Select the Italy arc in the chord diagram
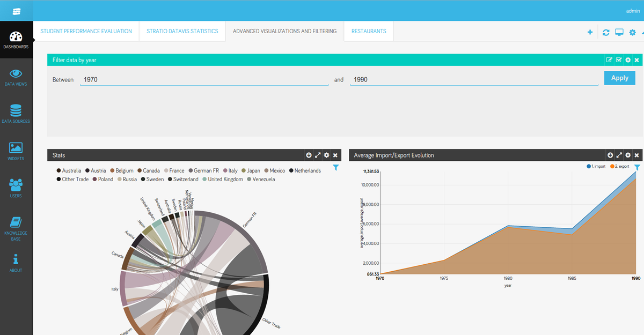 [x=122, y=288]
